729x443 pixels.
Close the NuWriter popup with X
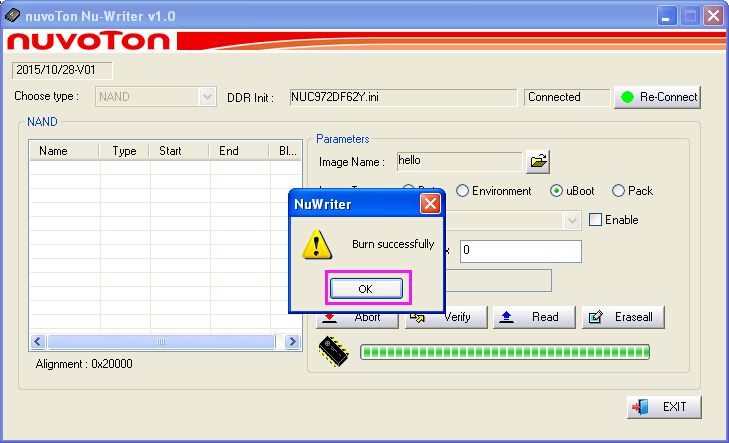click(430, 204)
